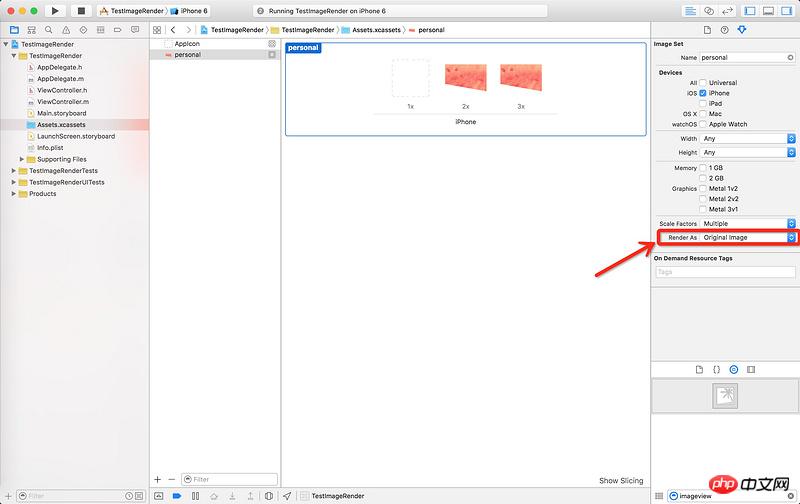Open the Symbol navigator tab
Image resolution: width=800 pixels, height=504 pixels.
pos(32,30)
